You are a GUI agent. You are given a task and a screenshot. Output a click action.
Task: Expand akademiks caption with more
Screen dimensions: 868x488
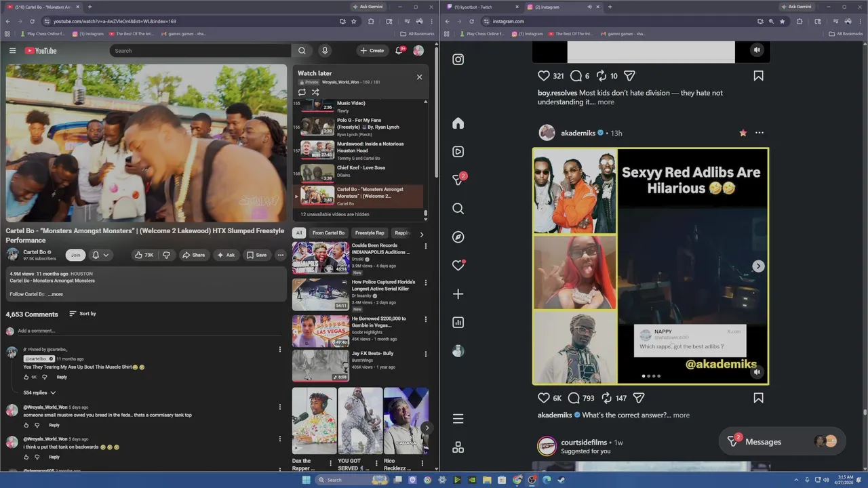click(682, 415)
